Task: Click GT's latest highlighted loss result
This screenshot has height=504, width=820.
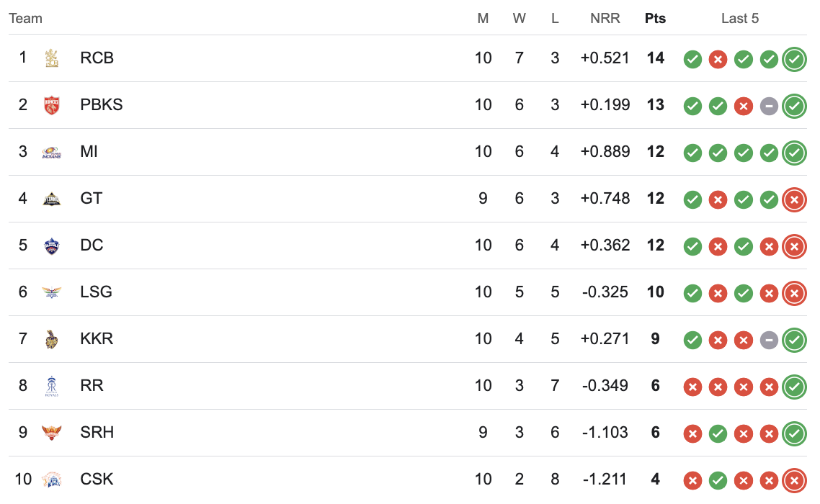Action: [794, 199]
